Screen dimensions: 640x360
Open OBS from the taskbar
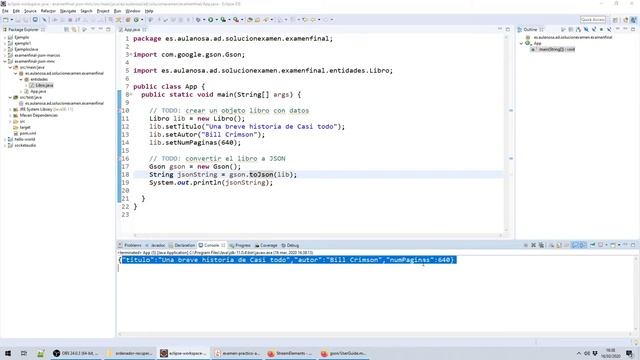coord(76,353)
